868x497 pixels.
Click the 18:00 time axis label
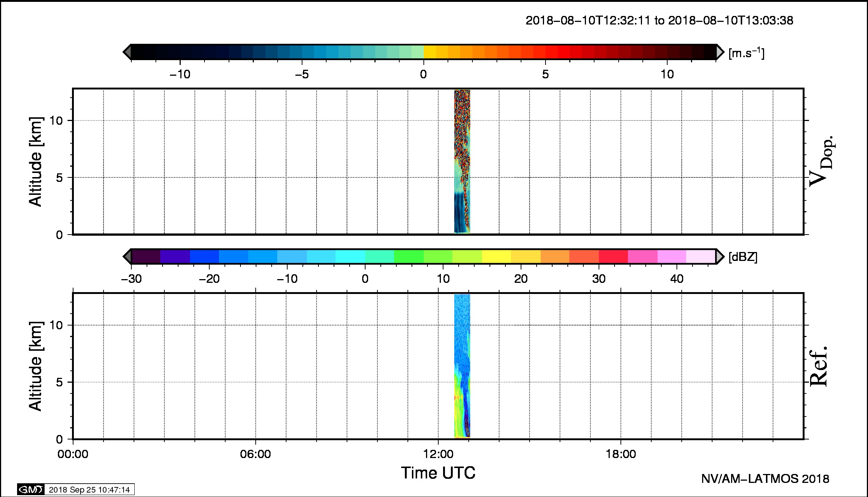tap(621, 454)
